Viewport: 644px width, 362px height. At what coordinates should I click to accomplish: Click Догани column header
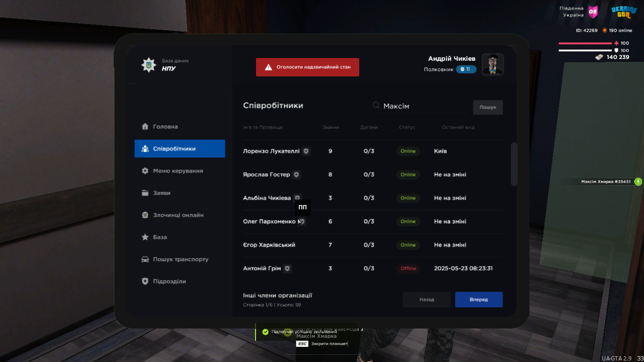coord(369,127)
